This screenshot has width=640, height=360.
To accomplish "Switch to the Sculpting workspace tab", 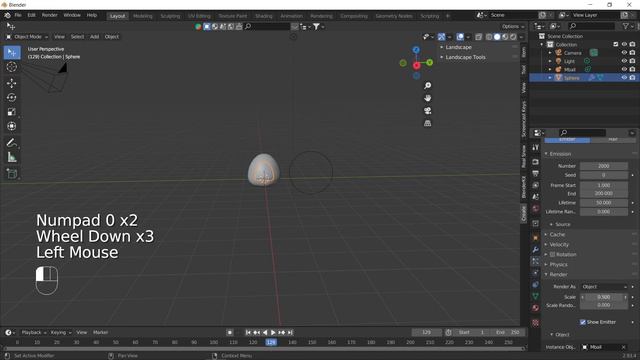I will click(170, 16).
